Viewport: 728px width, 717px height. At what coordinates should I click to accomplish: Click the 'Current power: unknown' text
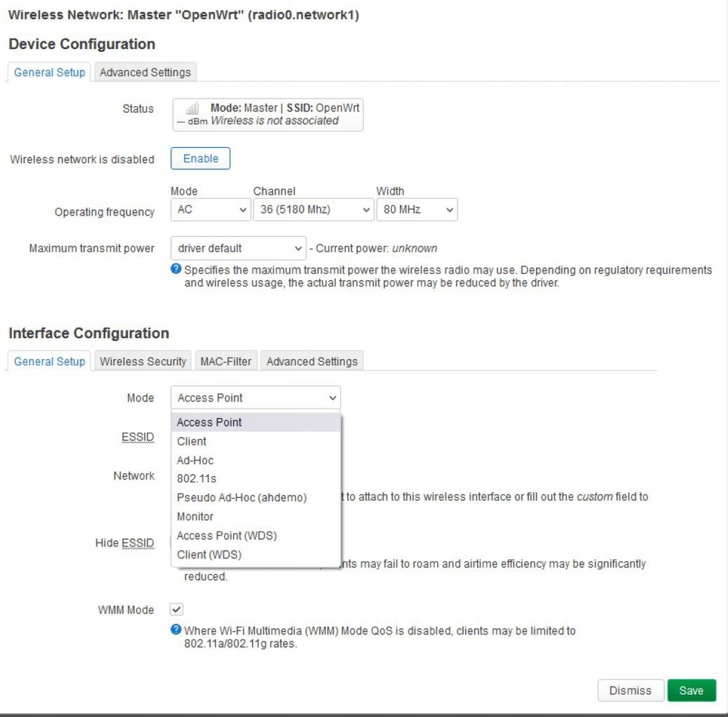point(376,248)
